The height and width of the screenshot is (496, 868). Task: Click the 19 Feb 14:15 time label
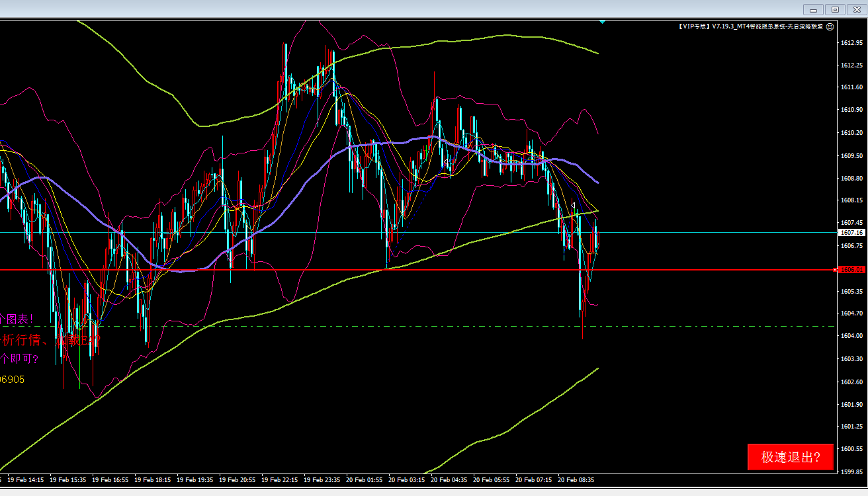tap(25, 479)
